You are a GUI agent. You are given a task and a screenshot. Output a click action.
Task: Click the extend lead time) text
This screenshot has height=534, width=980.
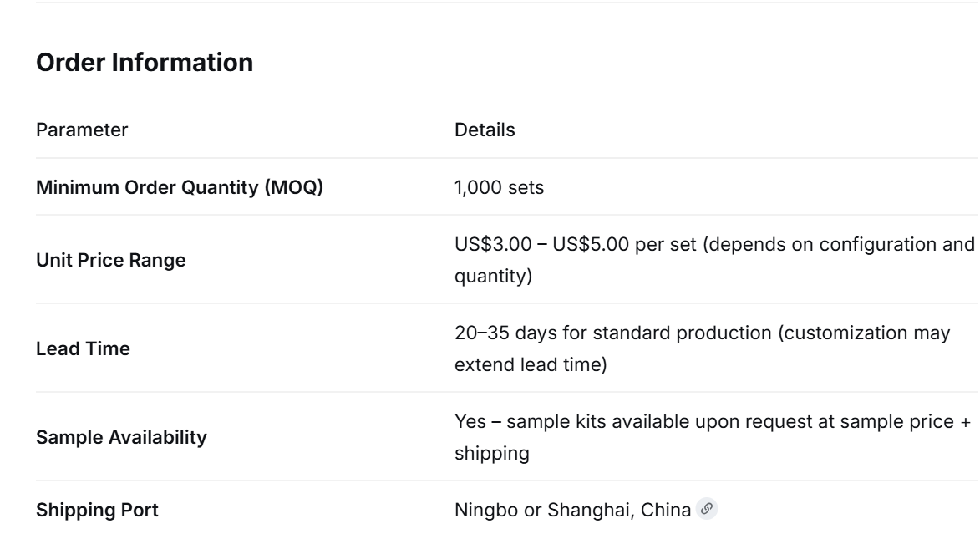531,364
